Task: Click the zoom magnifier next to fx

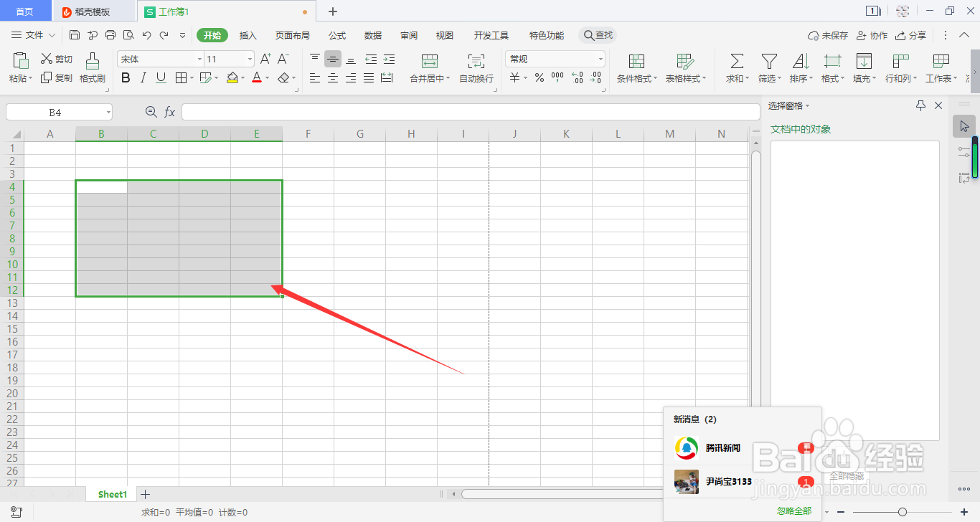Action: tap(151, 112)
